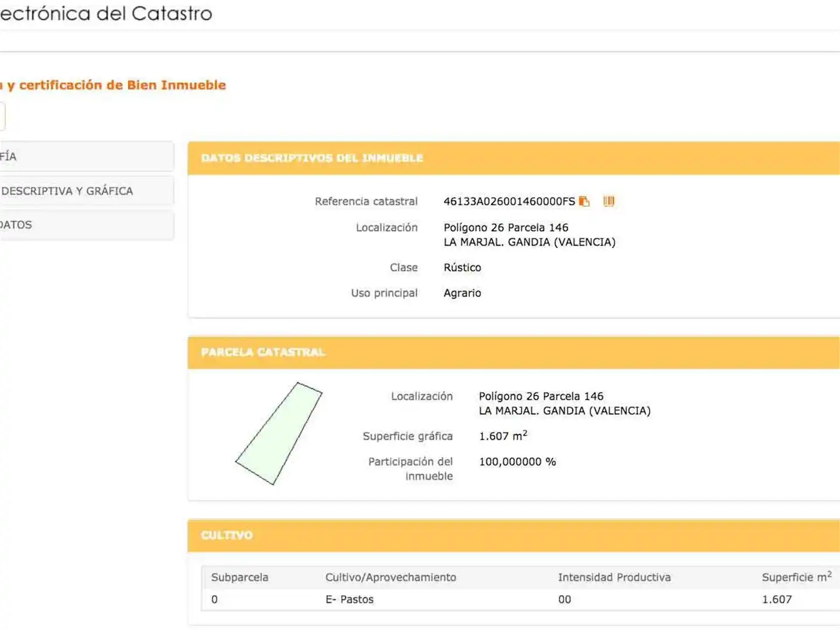Viewport: 840px width, 630px height.
Task: Click the Uso principal label
Action: (384, 293)
